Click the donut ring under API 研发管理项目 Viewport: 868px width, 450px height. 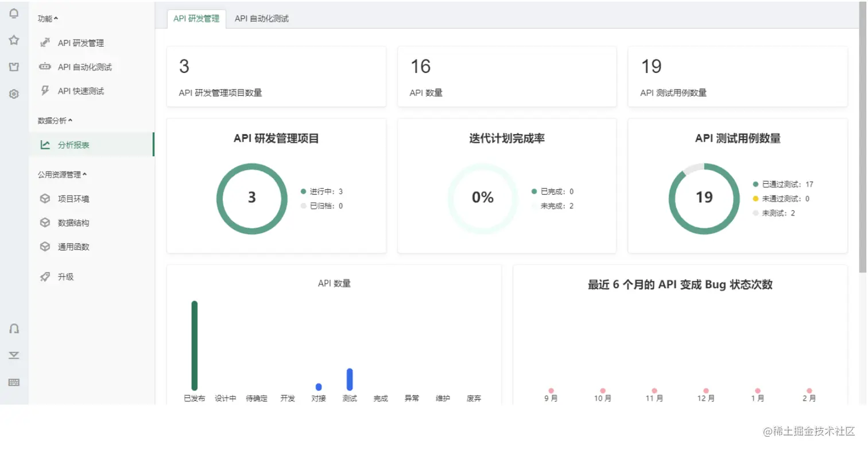coord(252,199)
